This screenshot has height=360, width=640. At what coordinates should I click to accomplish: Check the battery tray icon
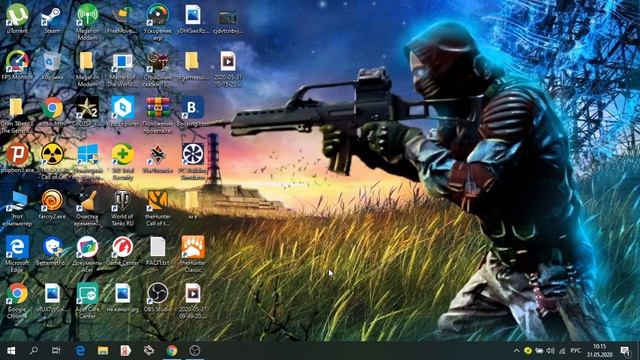(539, 351)
